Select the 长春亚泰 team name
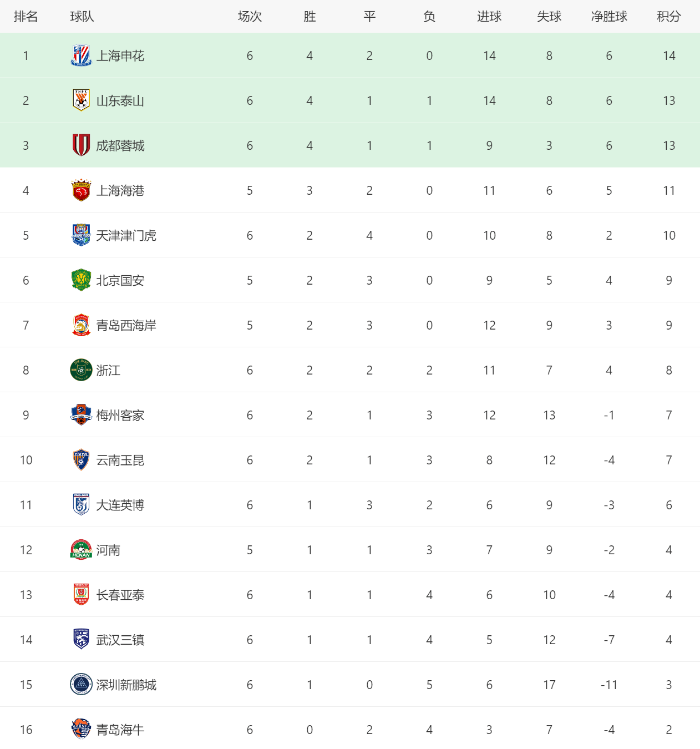 pyautogui.click(x=120, y=595)
